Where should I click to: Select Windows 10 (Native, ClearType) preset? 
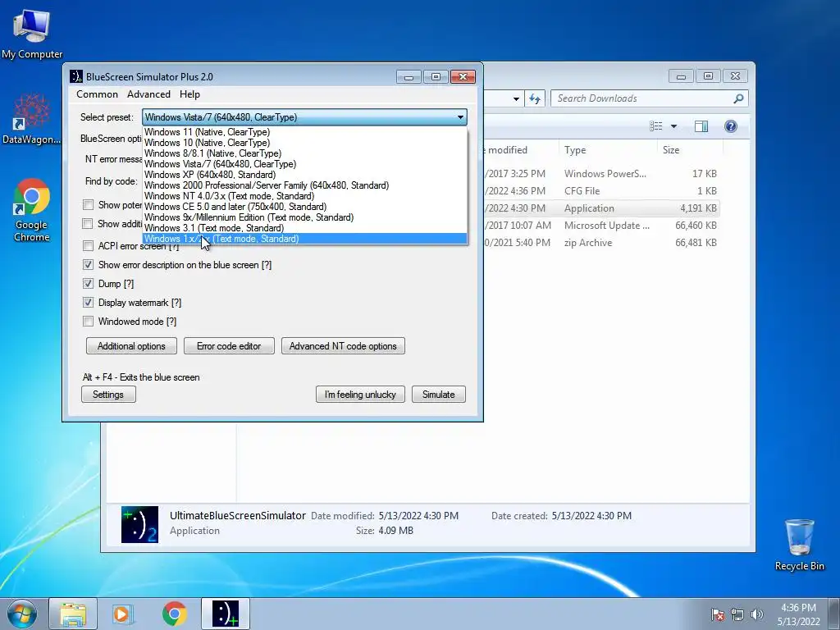tap(304, 143)
